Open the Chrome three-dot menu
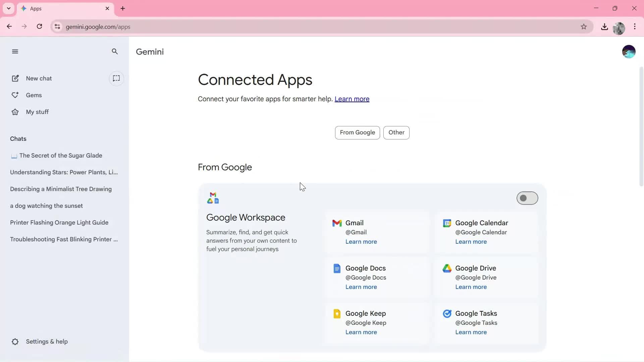This screenshot has height=362, width=644. coord(635,26)
